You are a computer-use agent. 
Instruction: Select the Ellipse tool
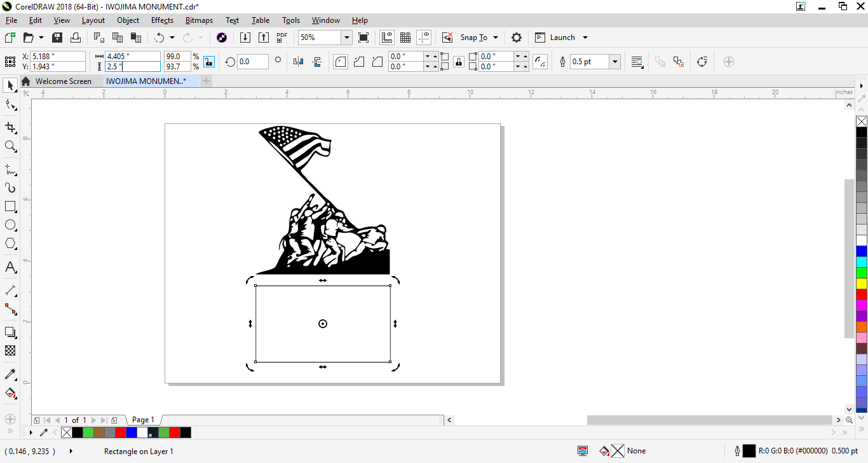[10, 225]
